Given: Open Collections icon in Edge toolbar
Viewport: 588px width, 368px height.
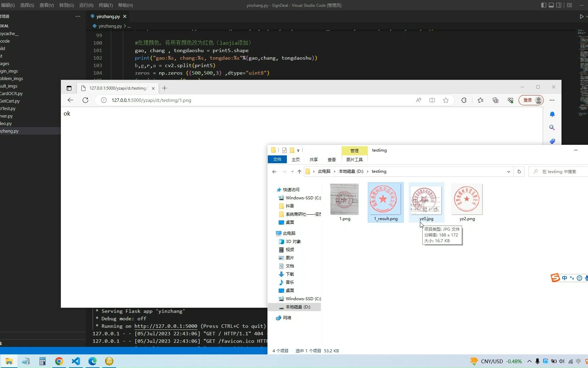Looking at the screenshot, I should pyautogui.click(x=495, y=100).
